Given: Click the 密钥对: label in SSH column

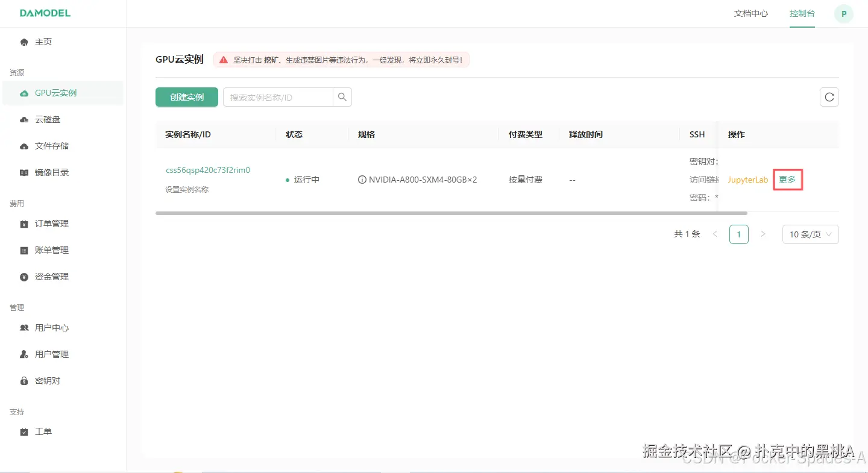Looking at the screenshot, I should [x=704, y=161].
